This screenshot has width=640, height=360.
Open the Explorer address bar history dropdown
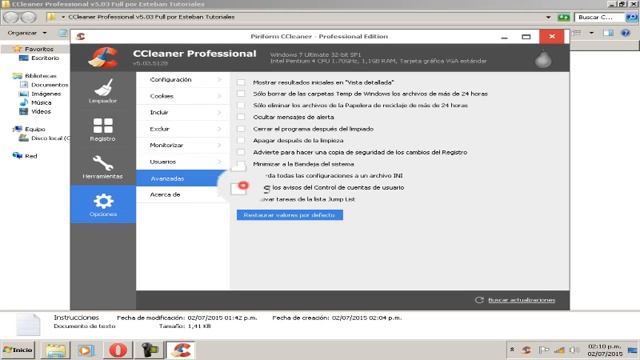pyautogui.click(x=549, y=17)
